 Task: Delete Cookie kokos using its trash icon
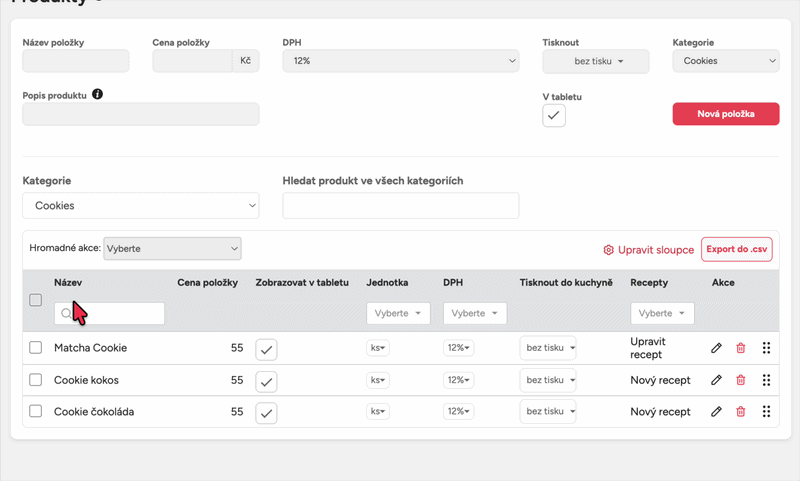[x=741, y=380]
